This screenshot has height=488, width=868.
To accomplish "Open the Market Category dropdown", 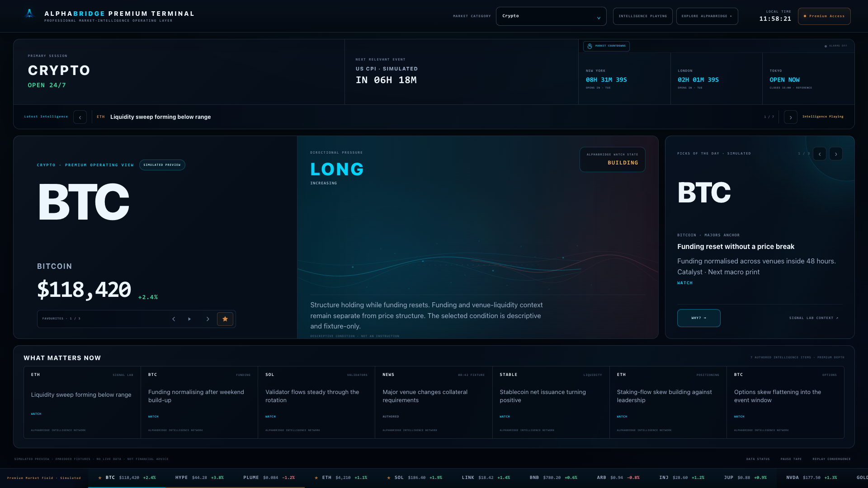I will click(x=551, y=16).
